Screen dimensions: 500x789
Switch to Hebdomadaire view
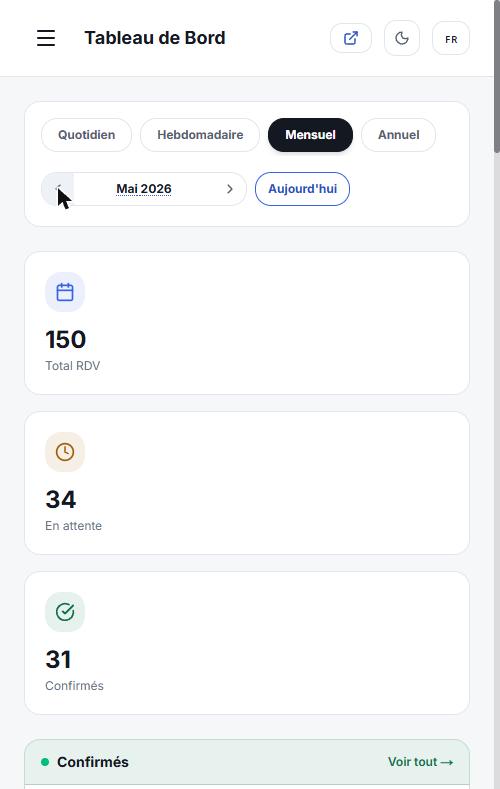200,135
